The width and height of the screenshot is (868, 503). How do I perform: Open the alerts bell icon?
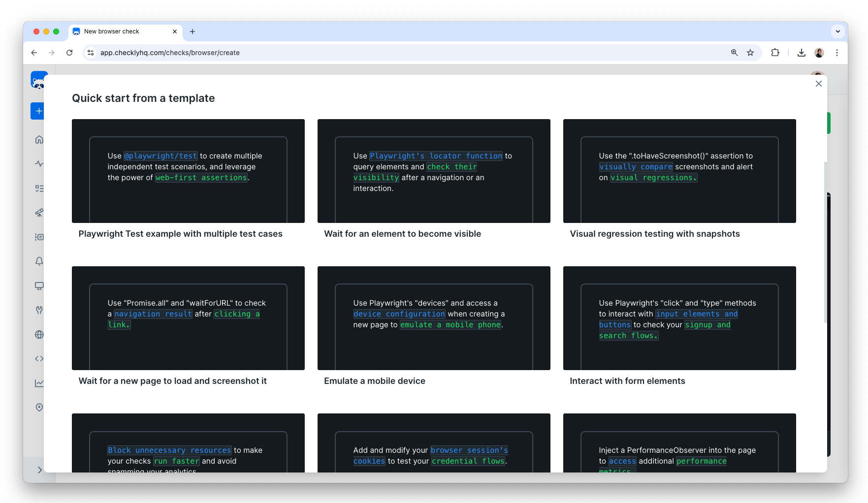pos(39,261)
